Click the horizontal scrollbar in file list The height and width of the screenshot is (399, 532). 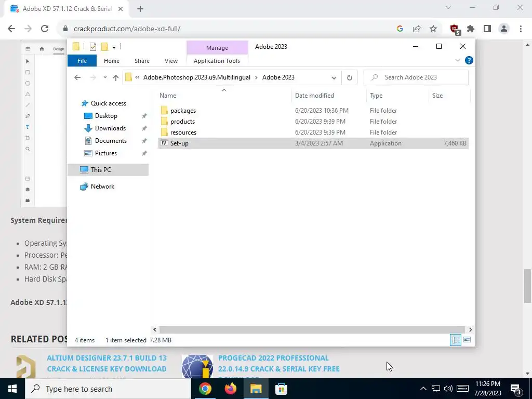click(x=312, y=329)
